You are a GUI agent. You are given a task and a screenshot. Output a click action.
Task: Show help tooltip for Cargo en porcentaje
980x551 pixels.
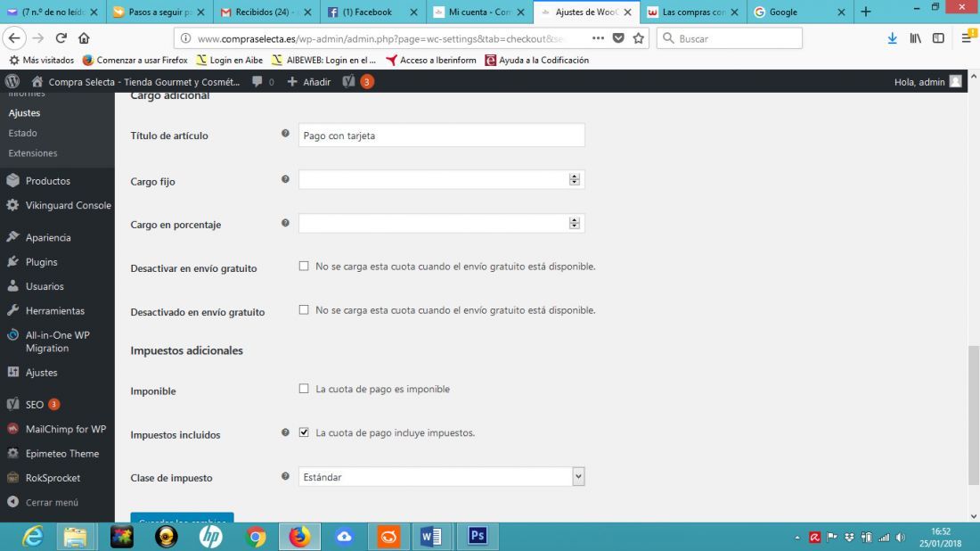(285, 223)
